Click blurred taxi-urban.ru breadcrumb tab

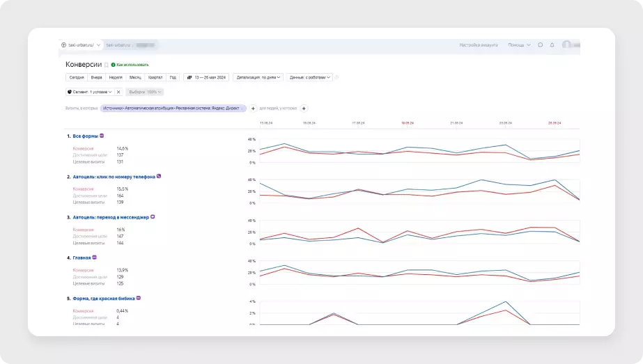(130, 45)
